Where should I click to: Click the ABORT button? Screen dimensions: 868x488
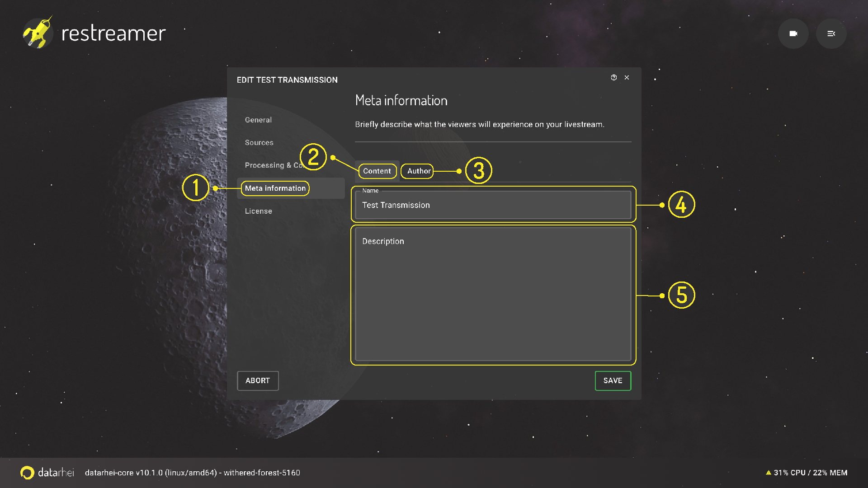[x=257, y=381]
